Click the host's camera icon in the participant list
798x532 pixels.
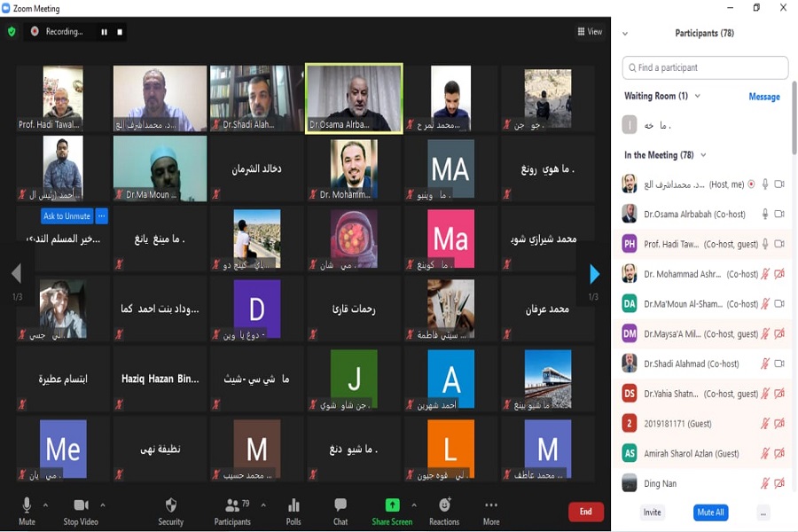click(779, 184)
